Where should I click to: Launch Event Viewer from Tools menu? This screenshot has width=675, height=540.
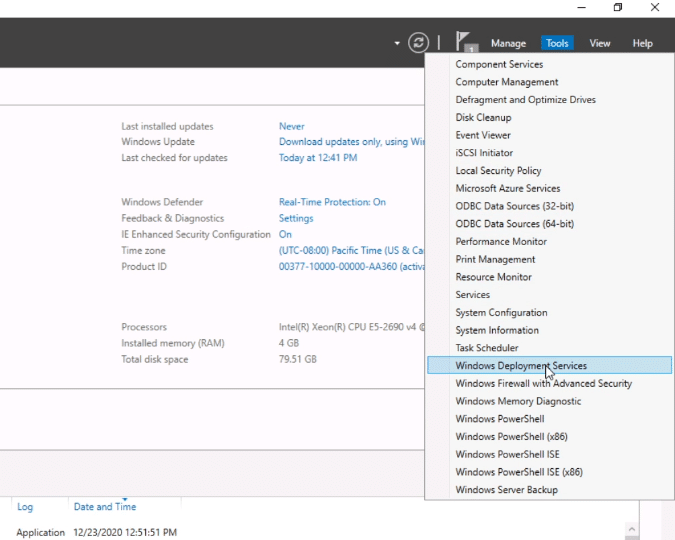click(x=483, y=135)
